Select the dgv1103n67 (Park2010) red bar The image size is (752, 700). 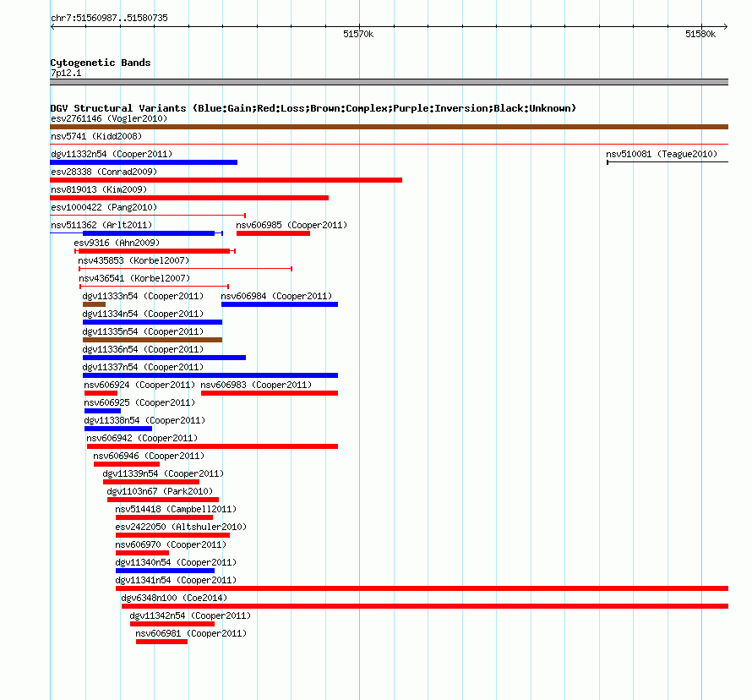pyautogui.click(x=163, y=500)
